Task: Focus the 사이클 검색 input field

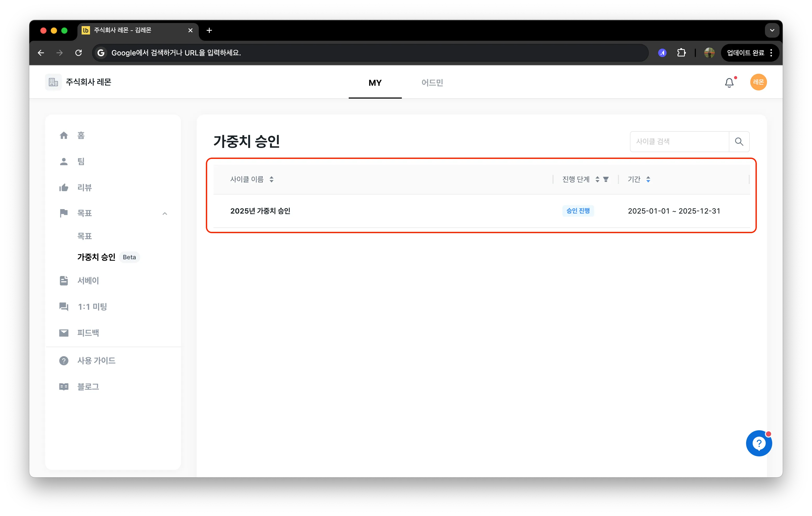Action: [x=679, y=142]
